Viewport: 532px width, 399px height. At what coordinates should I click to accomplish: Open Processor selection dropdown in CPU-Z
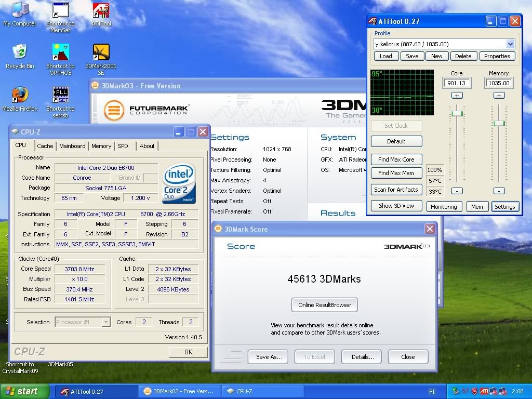106,322
